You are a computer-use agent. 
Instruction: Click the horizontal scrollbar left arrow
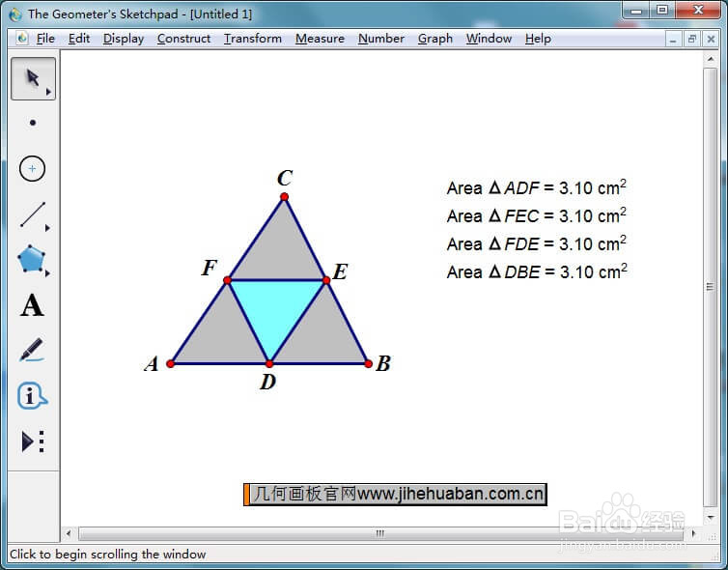coord(69,533)
